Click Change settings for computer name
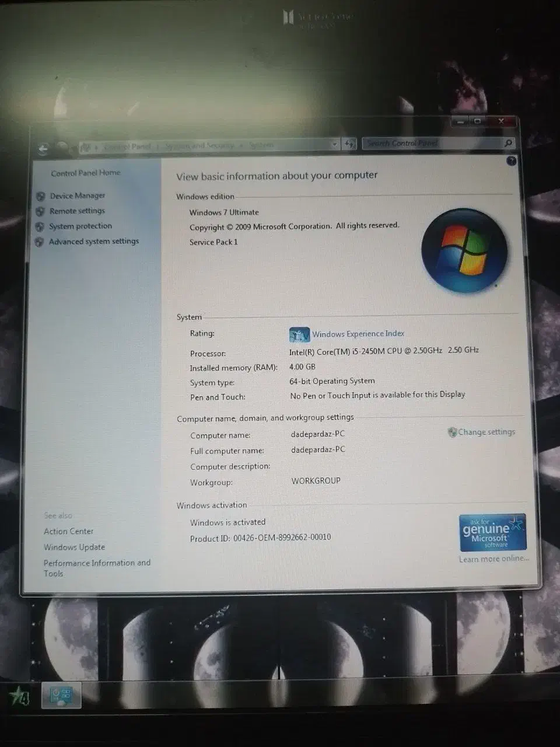 point(487,432)
